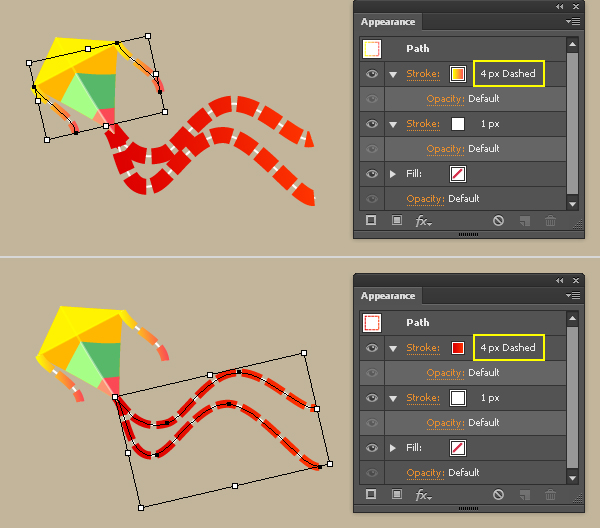Click Duplicate Selected Item icon in bottom panel
This screenshot has width=600, height=528.
pyautogui.click(x=525, y=495)
